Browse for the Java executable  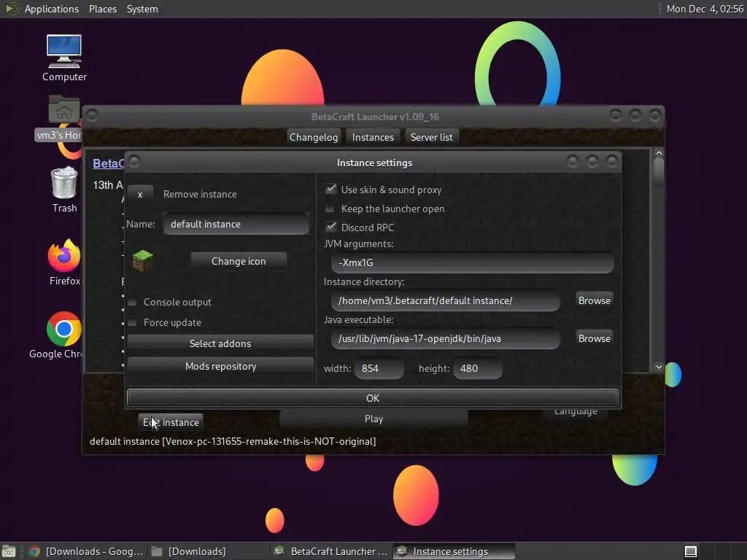point(594,338)
